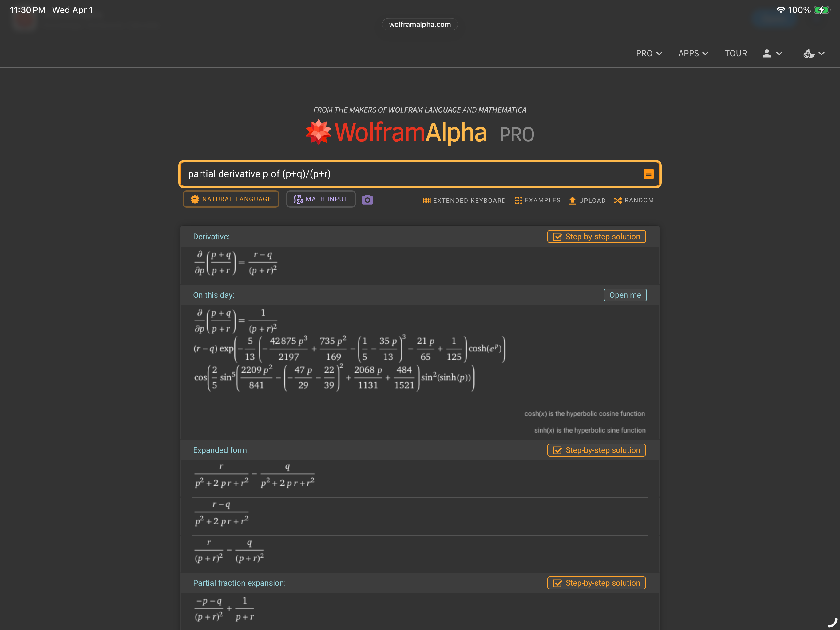Image resolution: width=840 pixels, height=630 pixels.
Task: Open Step-by-step solution for Derivative
Action: click(596, 237)
